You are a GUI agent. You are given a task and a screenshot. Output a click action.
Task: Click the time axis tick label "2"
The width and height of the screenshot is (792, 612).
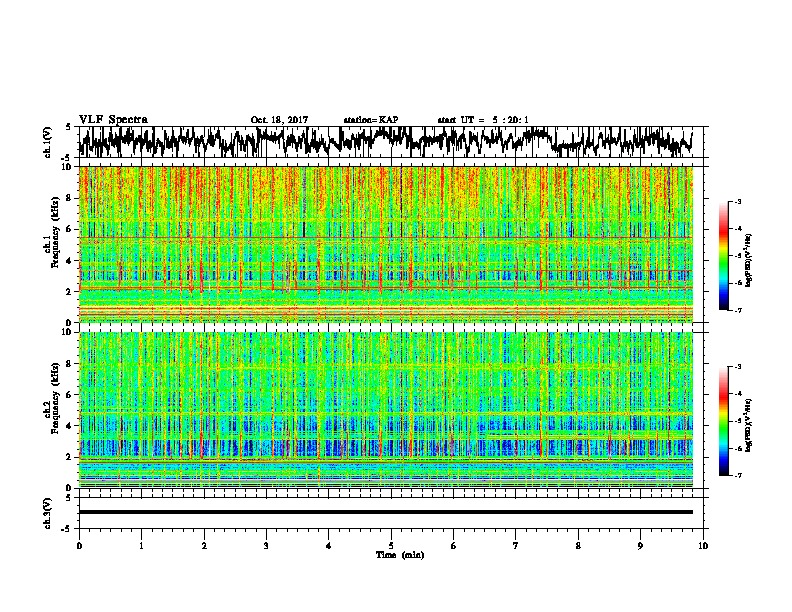204,546
